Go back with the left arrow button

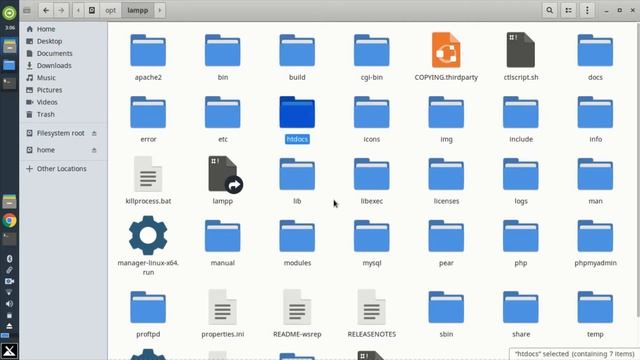click(x=46, y=10)
